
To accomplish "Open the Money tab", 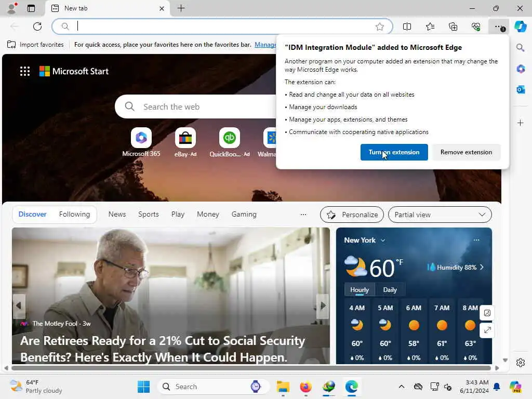I will [208, 215].
